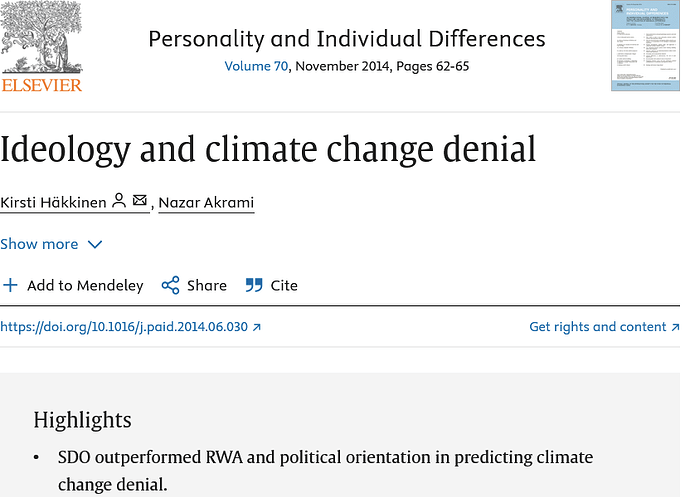Open the Volume 70 link
This screenshot has width=690, height=497.
[256, 66]
